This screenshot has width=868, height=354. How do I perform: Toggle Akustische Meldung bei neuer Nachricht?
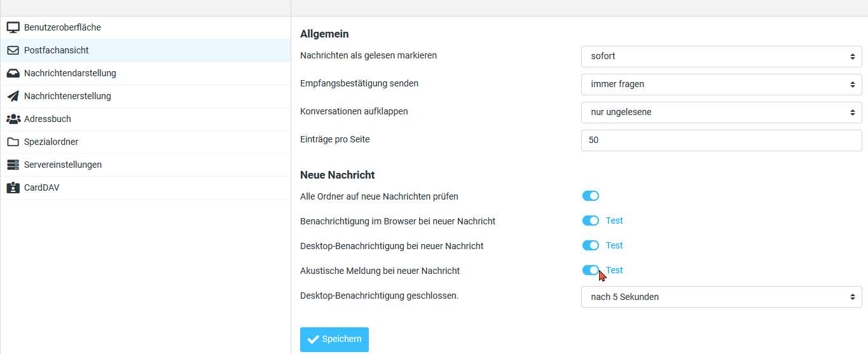click(591, 270)
